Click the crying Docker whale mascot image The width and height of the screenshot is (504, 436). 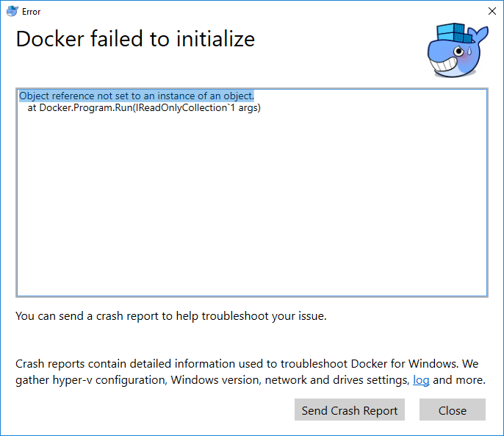pyautogui.click(x=458, y=50)
